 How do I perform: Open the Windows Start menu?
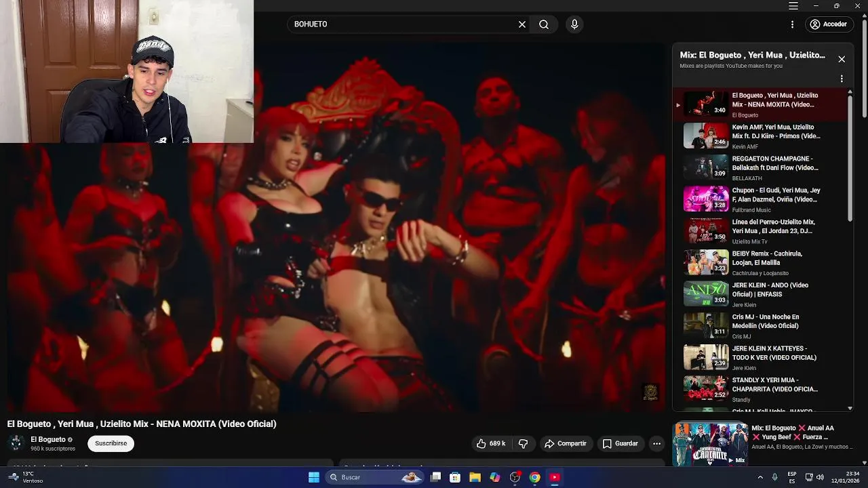click(x=314, y=477)
